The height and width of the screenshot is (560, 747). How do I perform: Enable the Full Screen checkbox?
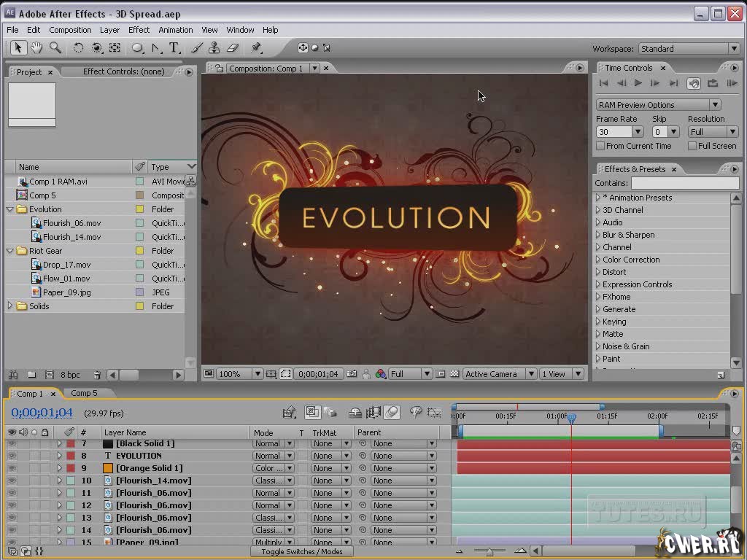coord(692,146)
